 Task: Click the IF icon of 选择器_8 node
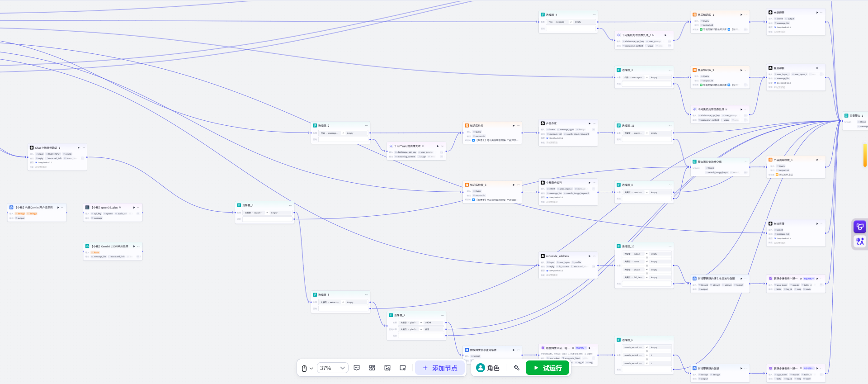click(618, 185)
